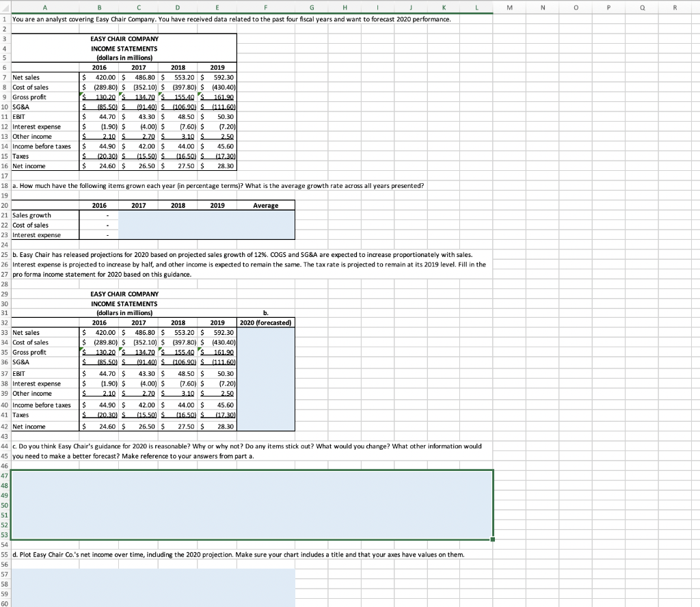This screenshot has height=607, width=700.
Task: Select column R header
Action: [675, 7]
